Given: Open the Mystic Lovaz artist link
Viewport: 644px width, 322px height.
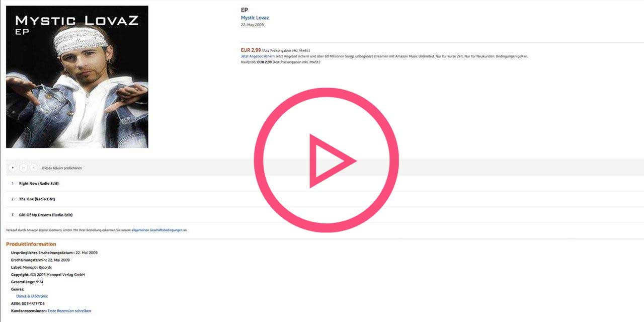Looking at the screenshot, I should [255, 18].
